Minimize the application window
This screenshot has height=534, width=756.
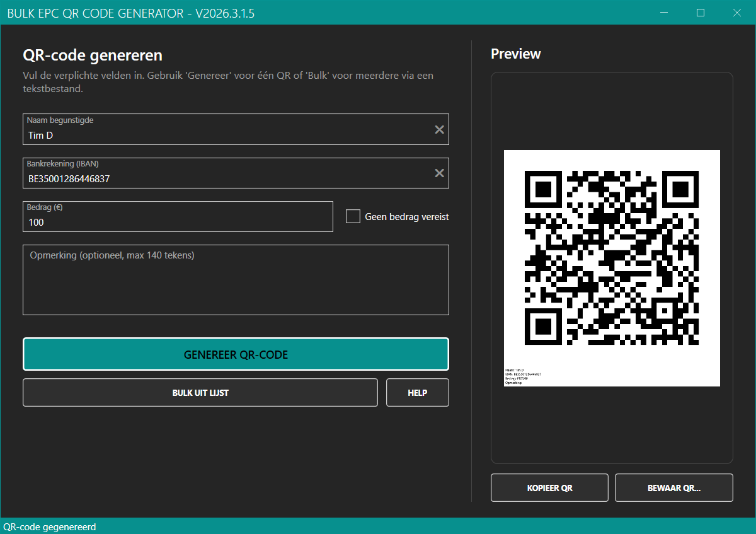(664, 13)
